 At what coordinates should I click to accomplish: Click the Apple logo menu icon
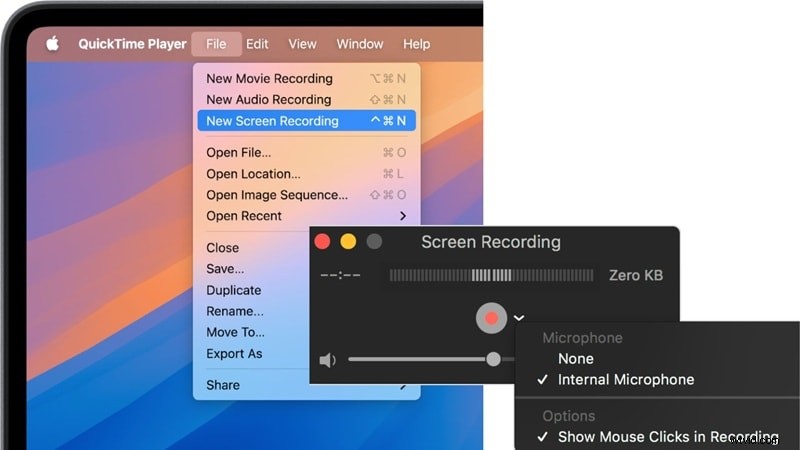click(52, 44)
